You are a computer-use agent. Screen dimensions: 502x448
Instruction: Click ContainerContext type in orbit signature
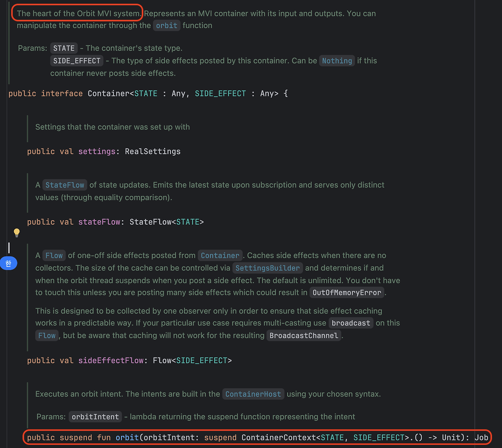click(278, 438)
